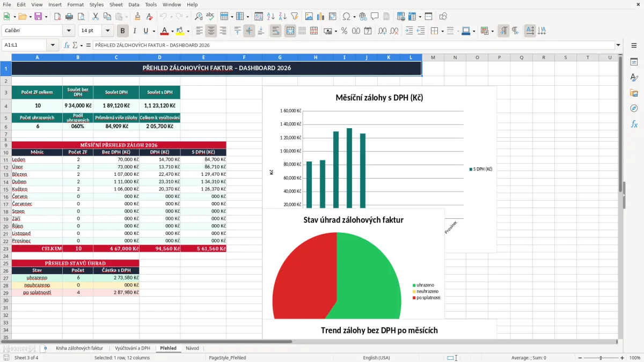Open Background Color dropdown arrow

[x=188, y=31]
